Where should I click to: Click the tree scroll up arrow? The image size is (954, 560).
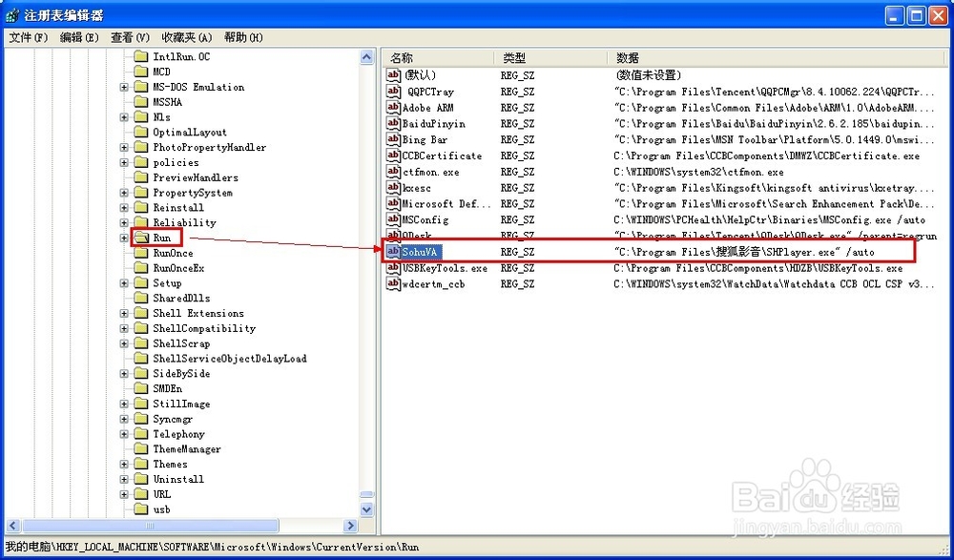tap(367, 57)
